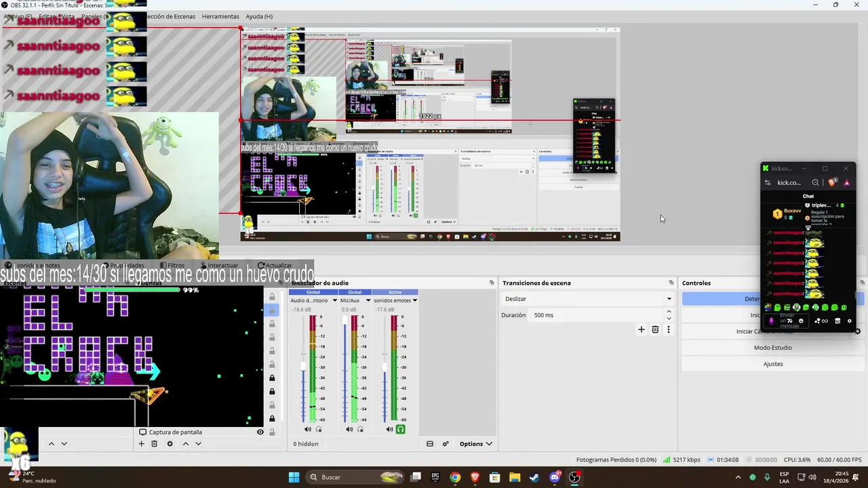This screenshot has height=488, width=868.
Task: Click Filtros in the source toolbar
Action: click(x=172, y=266)
